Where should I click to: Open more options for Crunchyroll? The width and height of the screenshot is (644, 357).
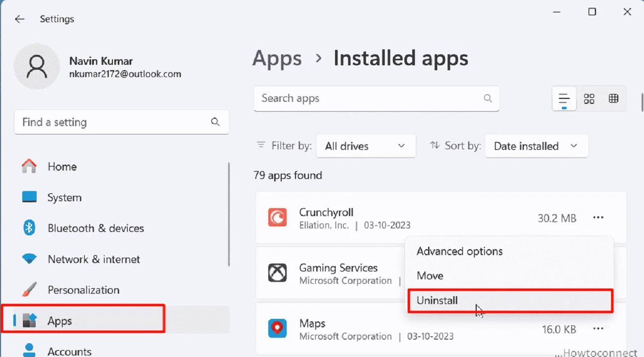[598, 217]
